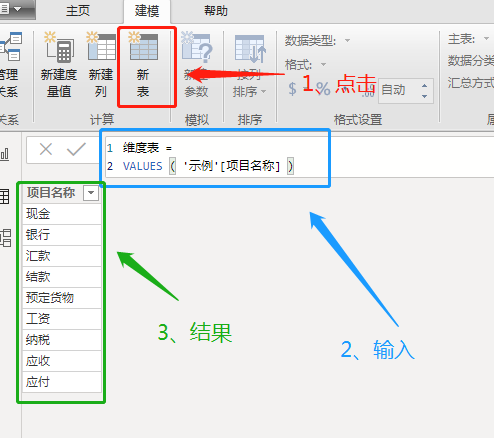Screen dimensions: 494x438
Task: Select the 应收 cell
Action: point(62,361)
